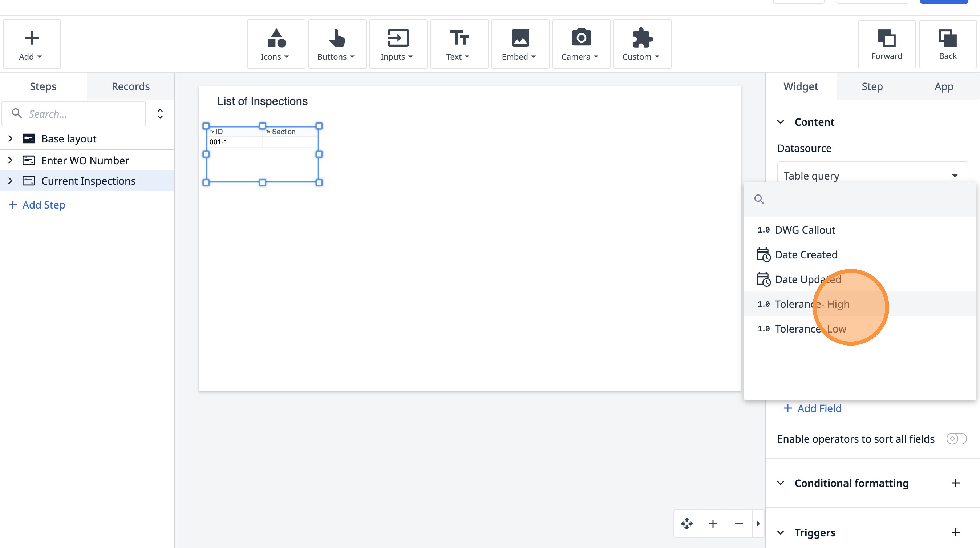The height and width of the screenshot is (548, 980).
Task: Open the Custom widget menu
Action: click(642, 44)
